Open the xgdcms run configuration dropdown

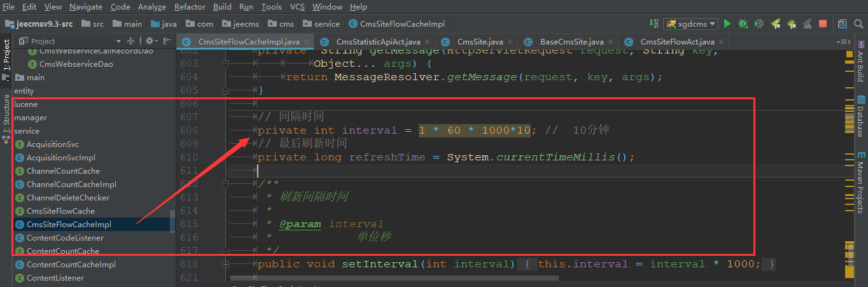(690, 24)
